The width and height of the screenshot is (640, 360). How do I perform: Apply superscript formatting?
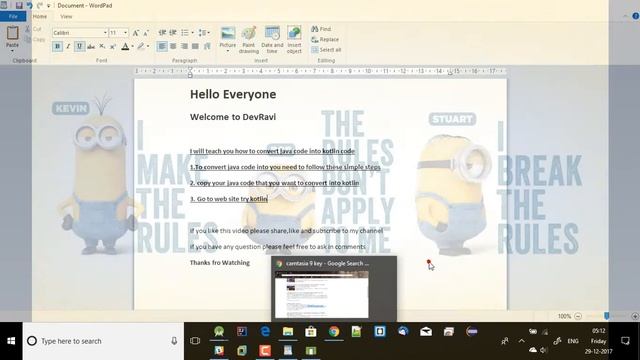pyautogui.click(x=113, y=47)
